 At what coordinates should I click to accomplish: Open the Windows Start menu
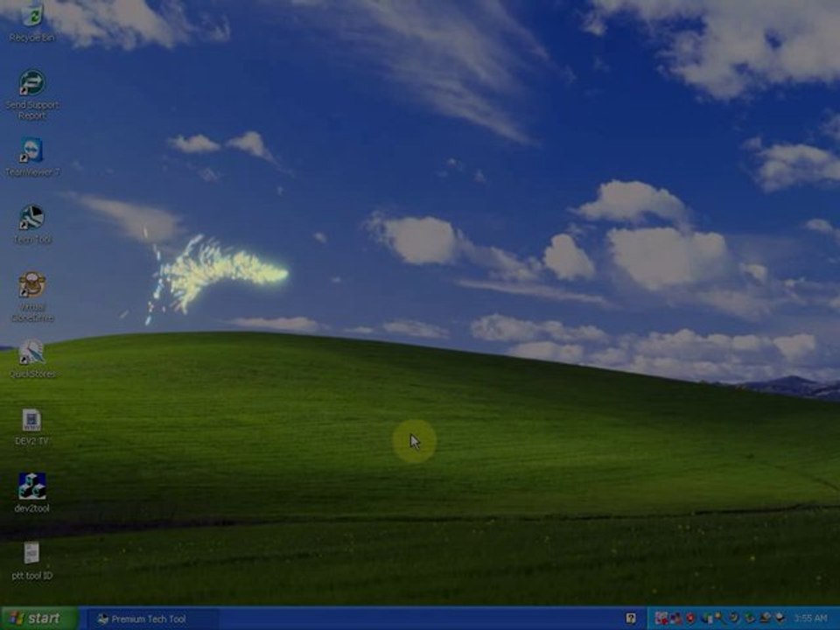click(39, 619)
